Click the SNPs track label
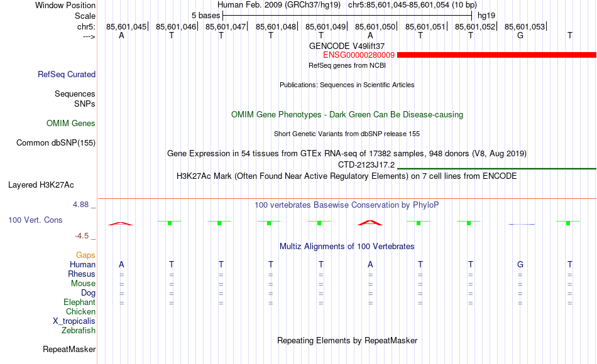This screenshot has height=364, width=597. click(85, 104)
